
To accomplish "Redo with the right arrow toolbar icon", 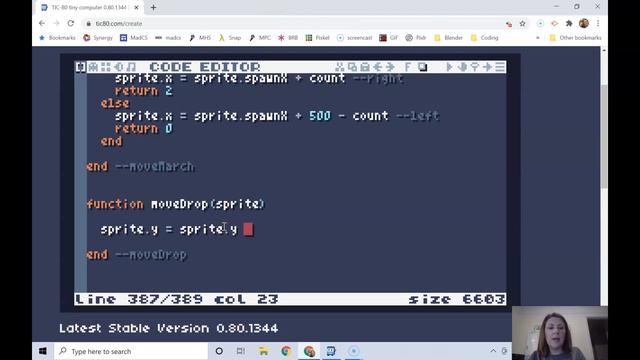I will (x=390, y=67).
